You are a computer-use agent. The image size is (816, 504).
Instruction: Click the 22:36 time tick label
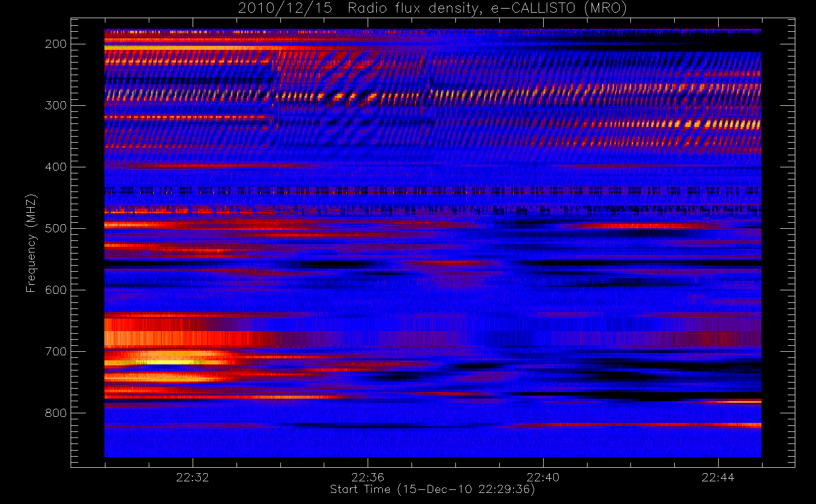[368, 477]
